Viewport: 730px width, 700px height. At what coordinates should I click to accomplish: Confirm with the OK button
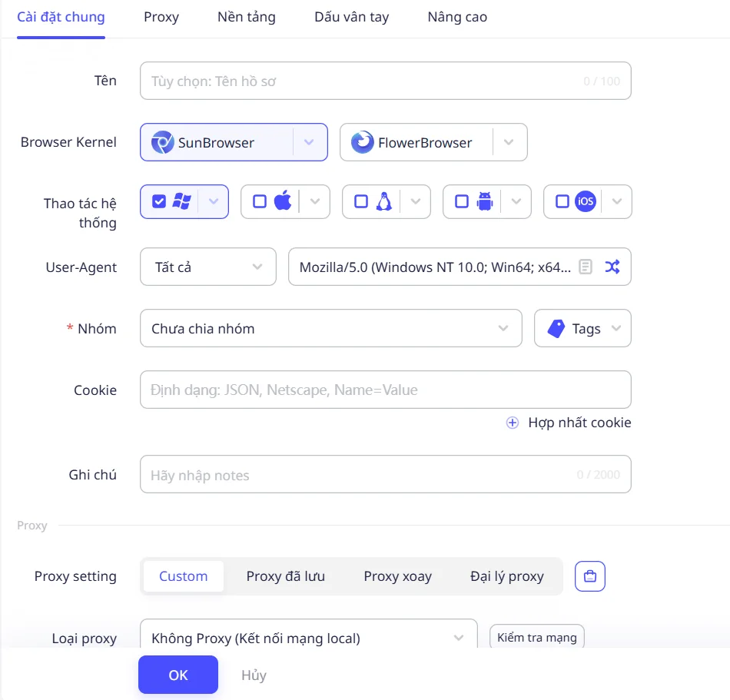point(178,675)
